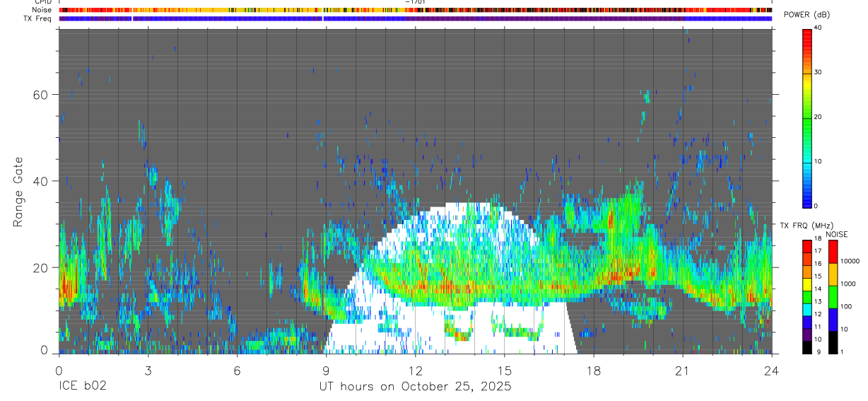Image resolution: width=868 pixels, height=401 pixels.
Task: Click the "NOISE" legend title
Action: click(x=837, y=234)
